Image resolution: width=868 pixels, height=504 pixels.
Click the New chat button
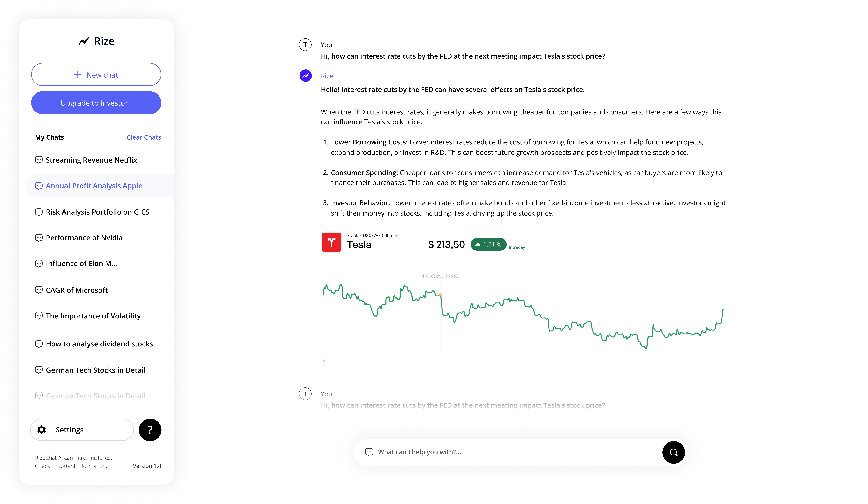[96, 74]
